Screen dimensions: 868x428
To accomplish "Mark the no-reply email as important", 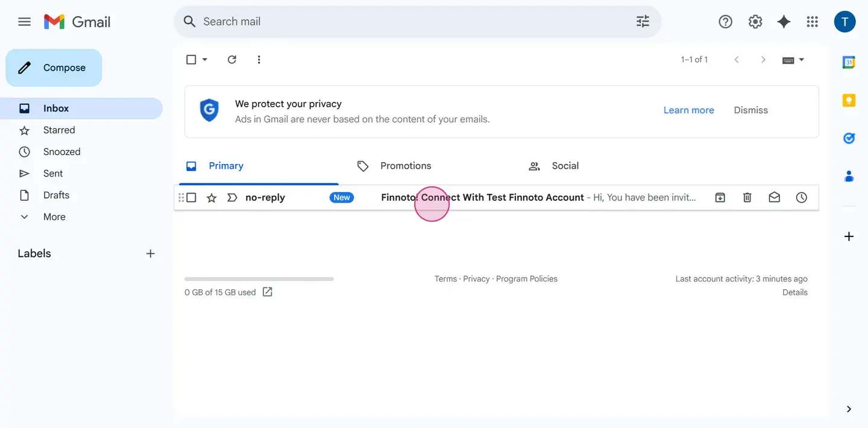I will [x=232, y=198].
